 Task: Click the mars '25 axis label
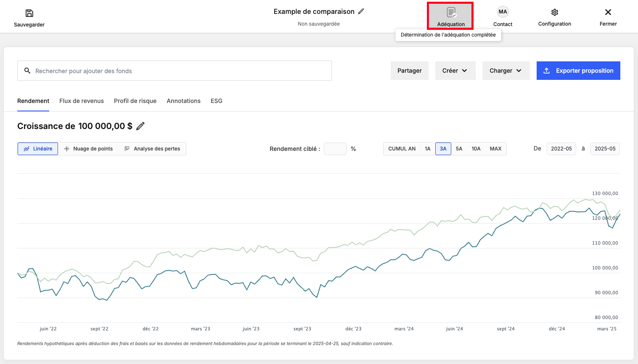tap(607, 329)
